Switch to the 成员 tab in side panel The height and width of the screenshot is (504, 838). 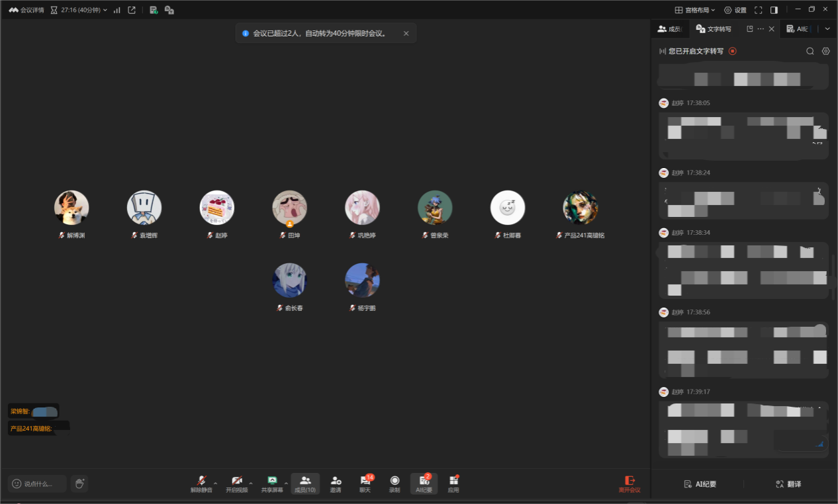[669, 29]
